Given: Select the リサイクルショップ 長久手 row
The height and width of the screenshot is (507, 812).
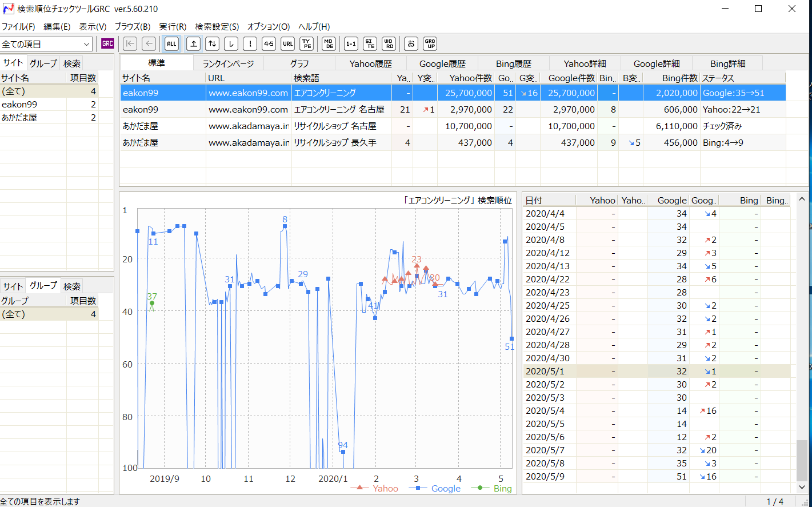Looking at the screenshot, I should point(335,142).
